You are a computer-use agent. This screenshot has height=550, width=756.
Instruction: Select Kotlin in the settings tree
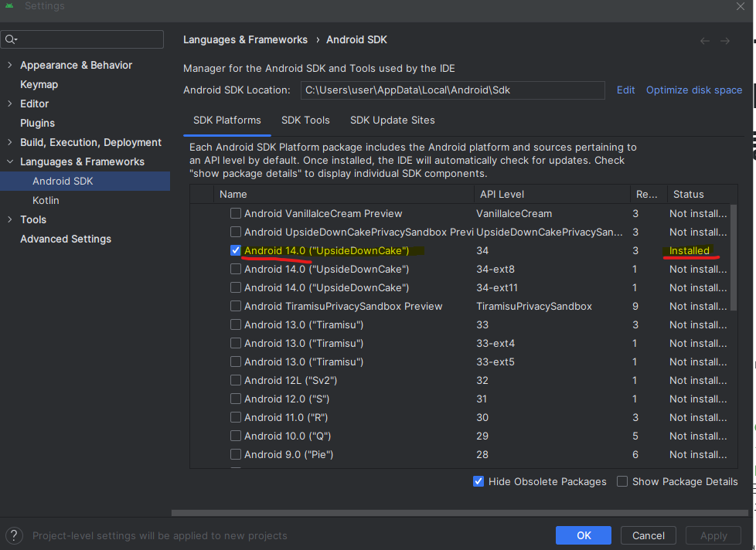[x=46, y=200]
